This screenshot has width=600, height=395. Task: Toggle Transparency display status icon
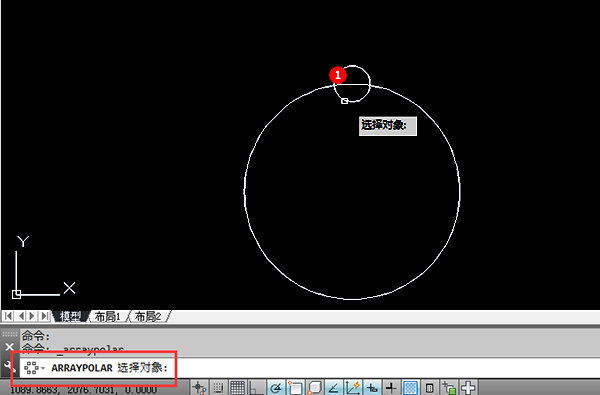tap(410, 388)
